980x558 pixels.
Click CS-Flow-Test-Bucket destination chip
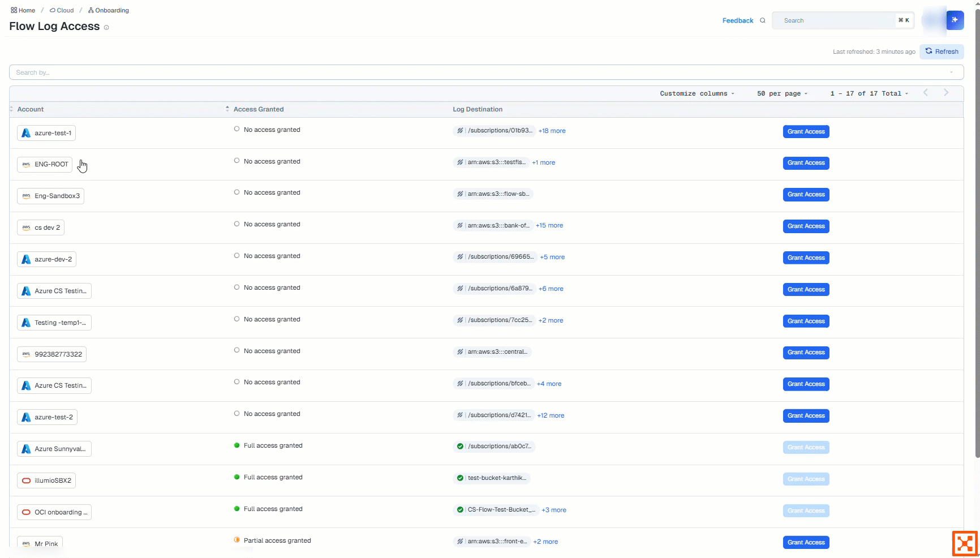coord(495,510)
